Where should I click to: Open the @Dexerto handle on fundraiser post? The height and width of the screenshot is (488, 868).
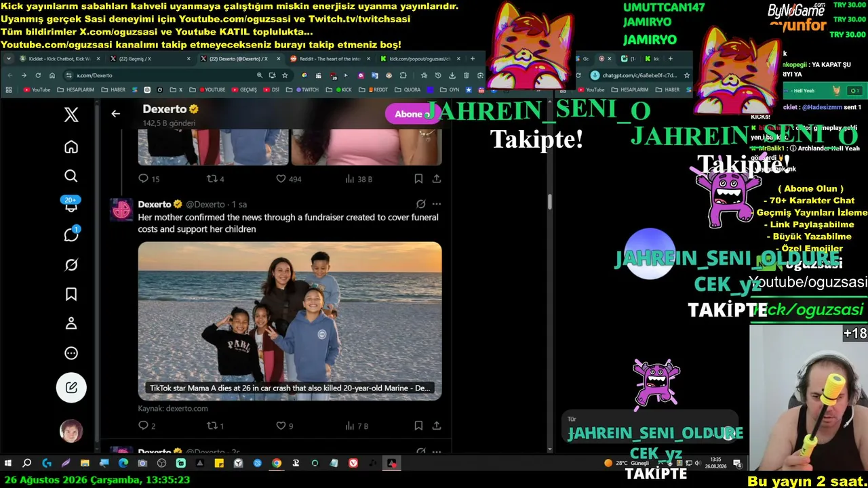[x=205, y=204]
